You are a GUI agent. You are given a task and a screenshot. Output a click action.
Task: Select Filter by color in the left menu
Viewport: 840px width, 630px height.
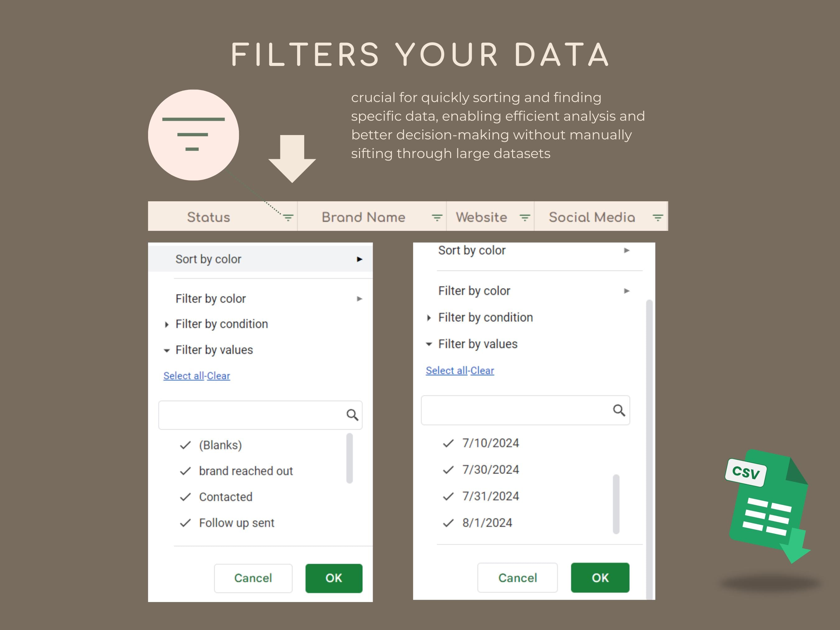[x=211, y=298]
